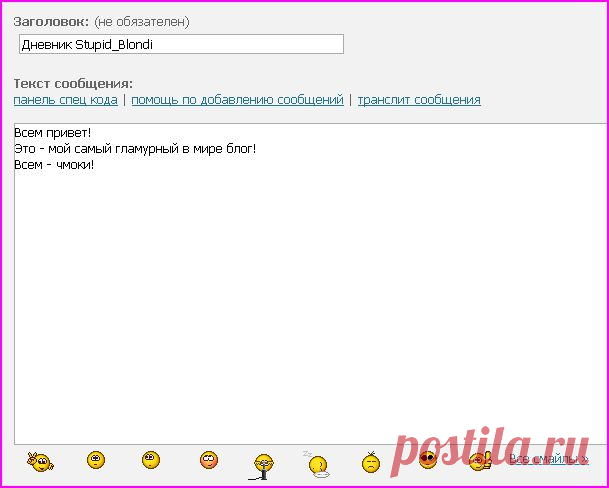Focus the Заголовок title input field
The width and height of the screenshot is (609, 488).
point(181,44)
